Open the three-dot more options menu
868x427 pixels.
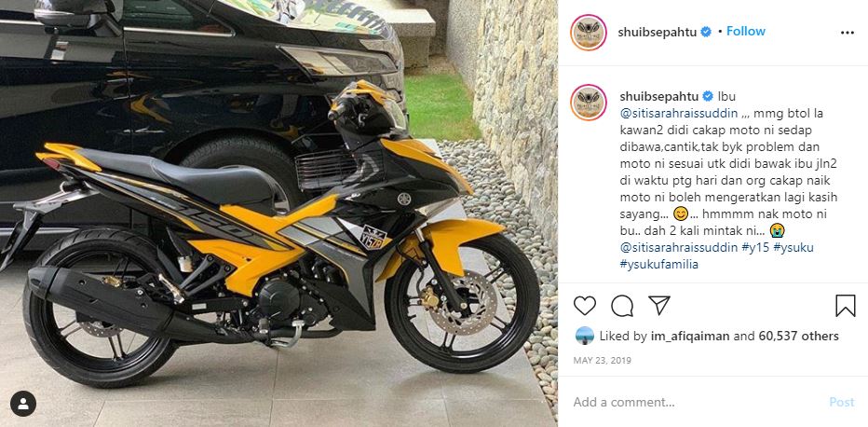coord(847,33)
